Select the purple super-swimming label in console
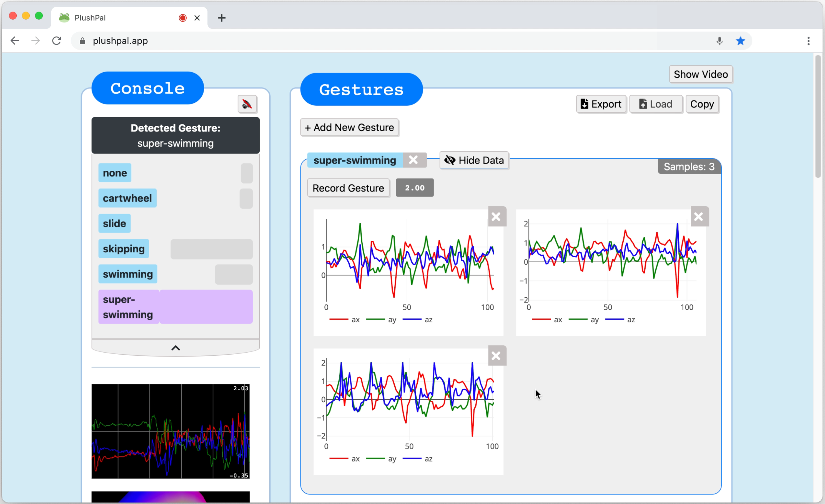The height and width of the screenshot is (504, 825). click(128, 307)
